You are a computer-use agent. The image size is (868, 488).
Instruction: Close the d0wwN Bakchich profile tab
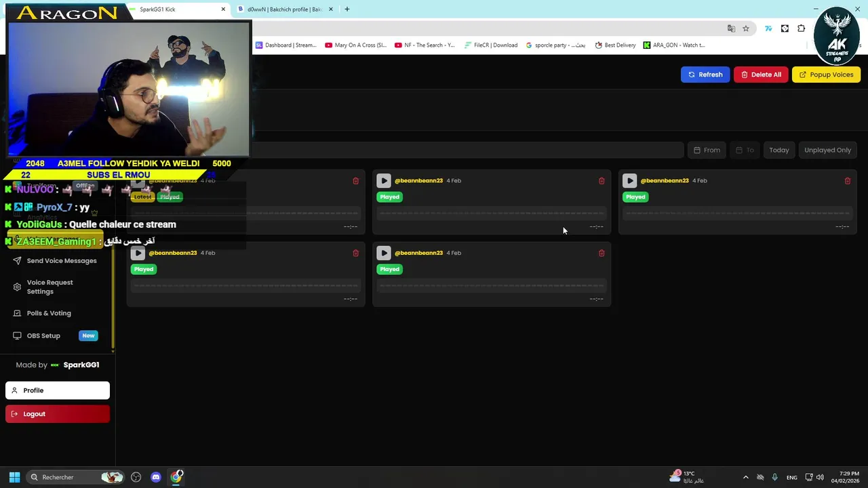coord(331,9)
